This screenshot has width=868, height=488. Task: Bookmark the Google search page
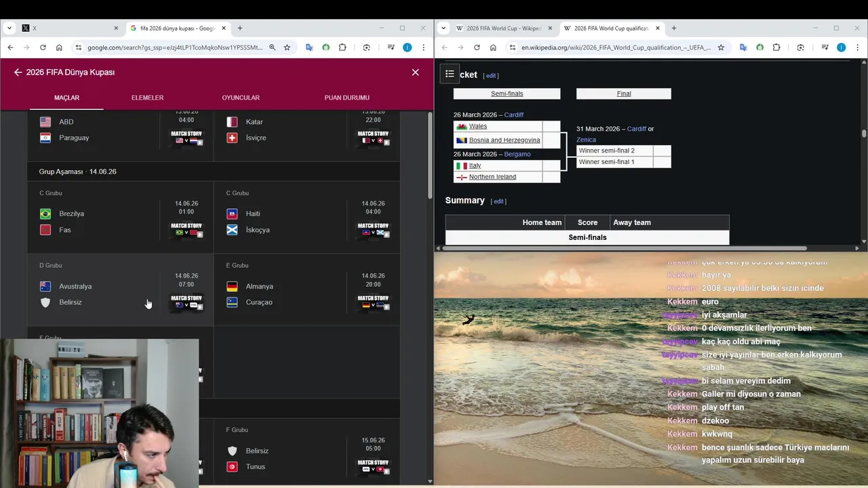click(287, 47)
